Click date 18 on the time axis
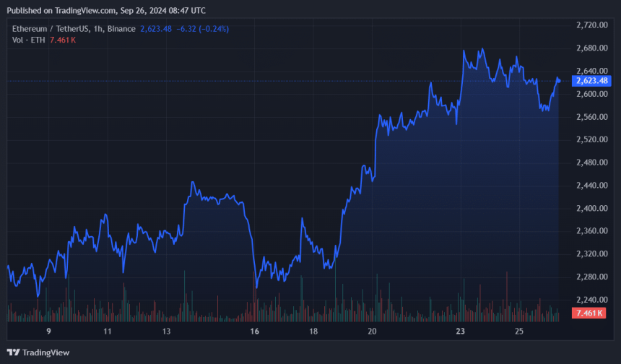Screen dimensions: 621x364 pos(313,331)
